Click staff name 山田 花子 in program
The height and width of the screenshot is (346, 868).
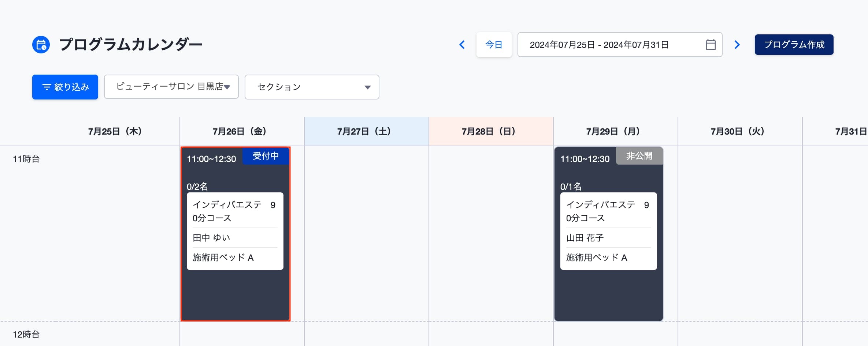[585, 238]
